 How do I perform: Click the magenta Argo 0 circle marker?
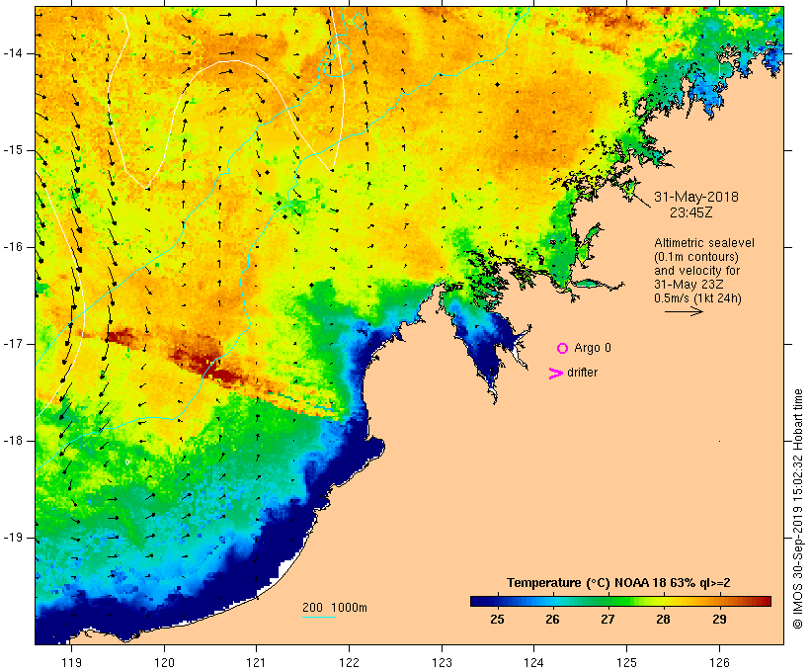tap(563, 349)
